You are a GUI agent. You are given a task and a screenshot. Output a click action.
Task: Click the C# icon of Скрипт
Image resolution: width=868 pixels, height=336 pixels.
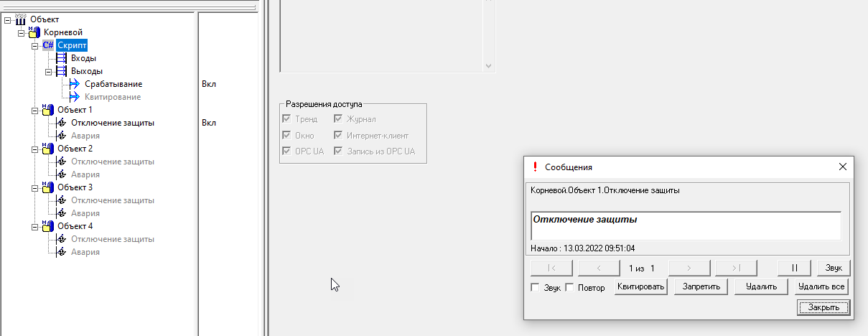[48, 45]
